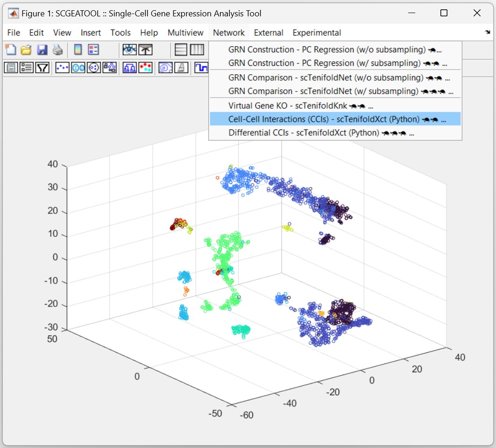Viewport: 496px width, 448px height.
Task: Open the Insert menu
Action: coord(91,33)
